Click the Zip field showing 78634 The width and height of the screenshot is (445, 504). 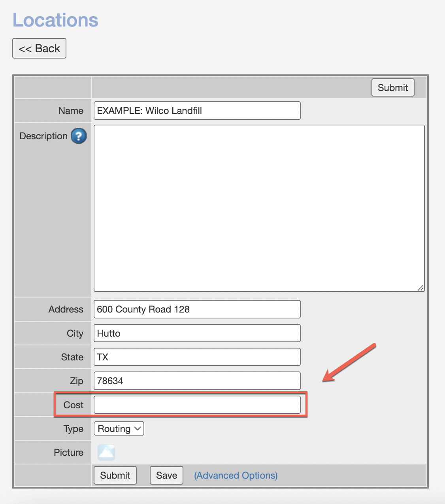click(x=197, y=381)
